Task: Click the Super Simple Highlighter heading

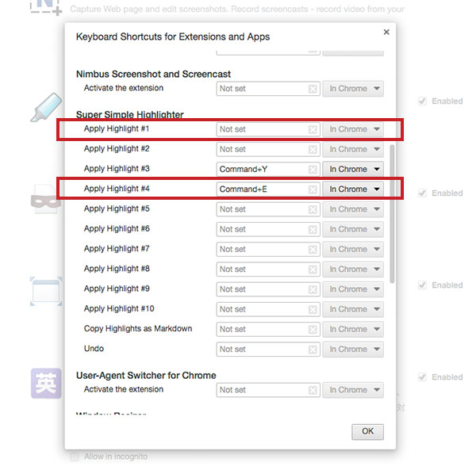Action: 129,115
